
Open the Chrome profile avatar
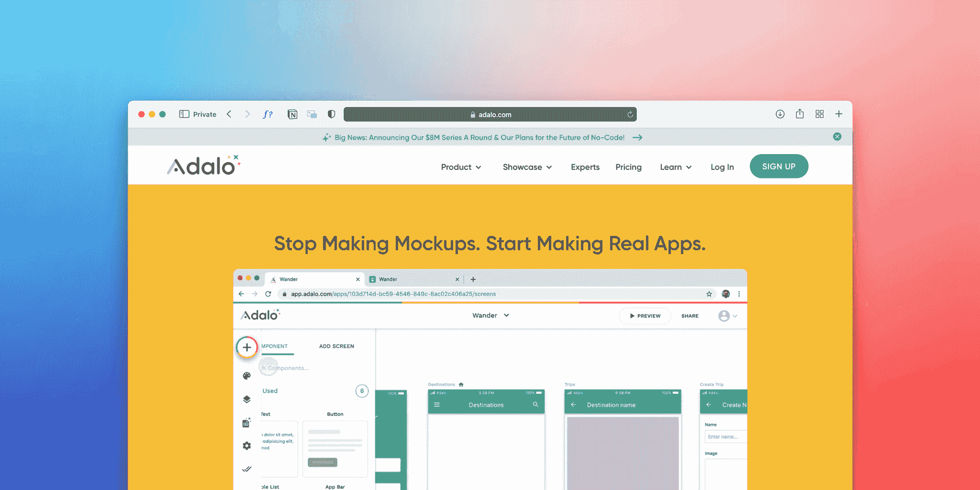pos(725,294)
